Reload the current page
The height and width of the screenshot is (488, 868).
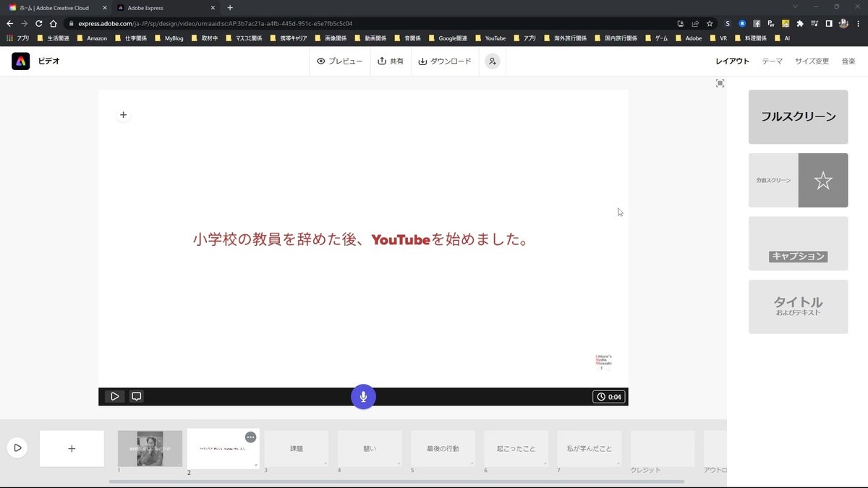(x=39, y=23)
